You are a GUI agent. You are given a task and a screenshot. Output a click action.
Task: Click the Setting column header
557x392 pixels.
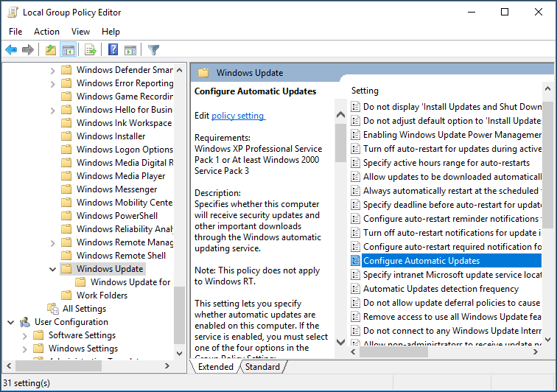coord(365,91)
